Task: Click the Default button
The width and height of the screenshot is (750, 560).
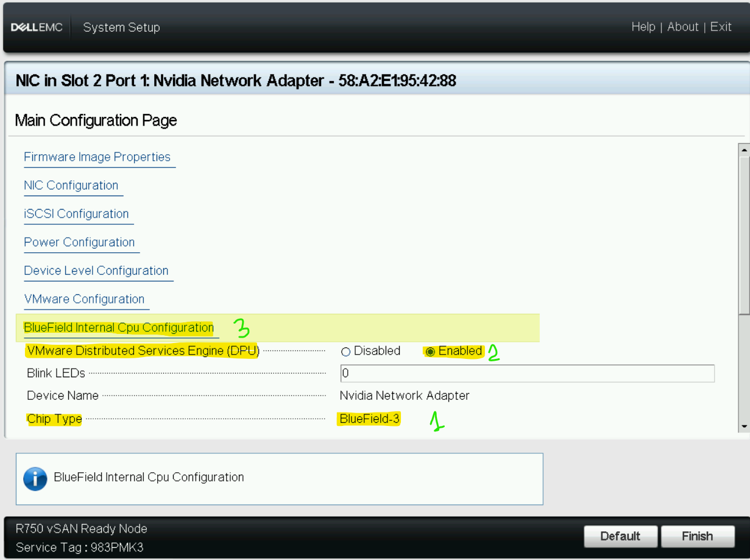Action: [620, 536]
